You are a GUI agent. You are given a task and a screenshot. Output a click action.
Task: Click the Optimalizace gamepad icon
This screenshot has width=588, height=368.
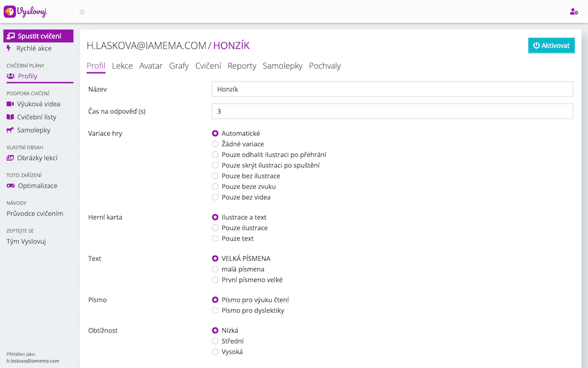point(10,186)
